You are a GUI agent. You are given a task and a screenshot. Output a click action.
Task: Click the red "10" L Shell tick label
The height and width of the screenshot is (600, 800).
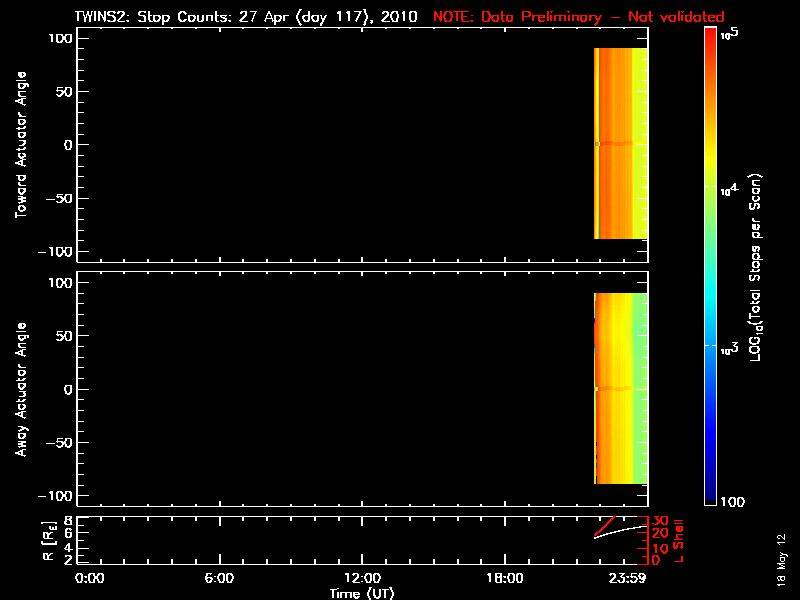pos(660,549)
